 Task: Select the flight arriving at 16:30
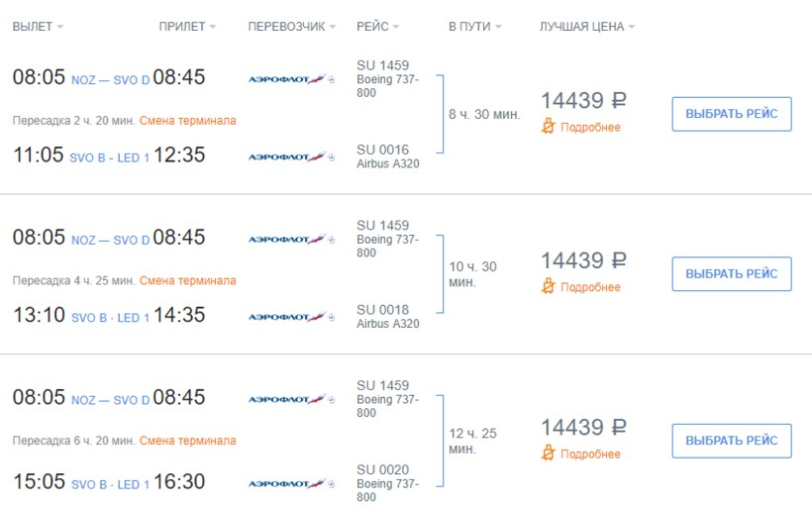point(731,441)
